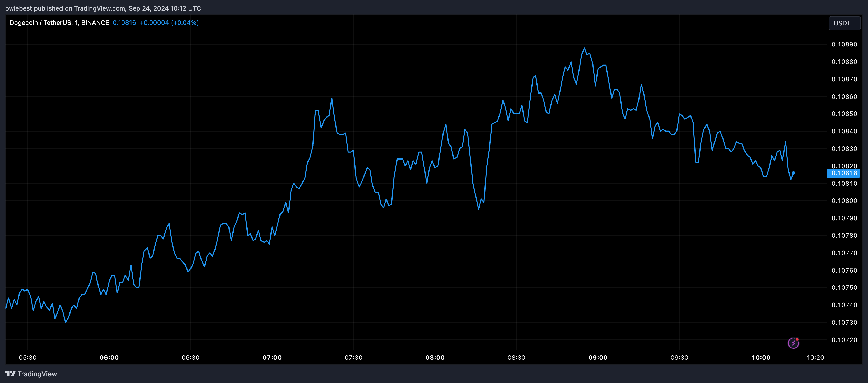Click the owiebest published header text

coord(103,8)
